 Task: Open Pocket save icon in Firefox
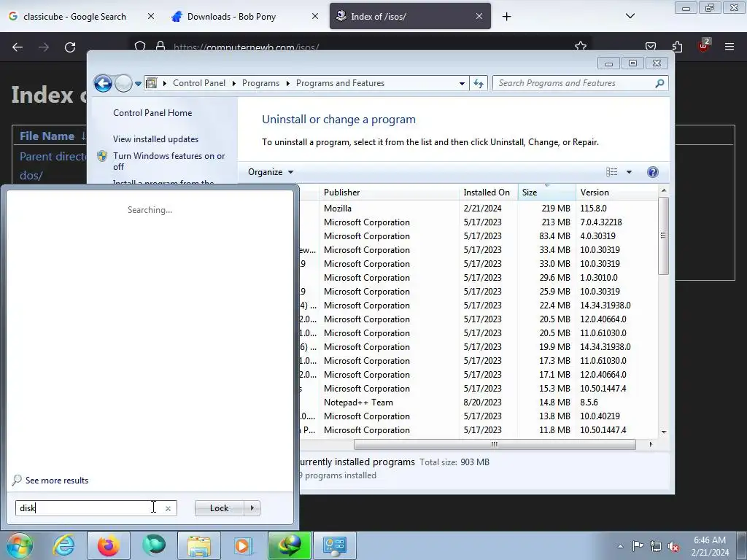click(650, 46)
